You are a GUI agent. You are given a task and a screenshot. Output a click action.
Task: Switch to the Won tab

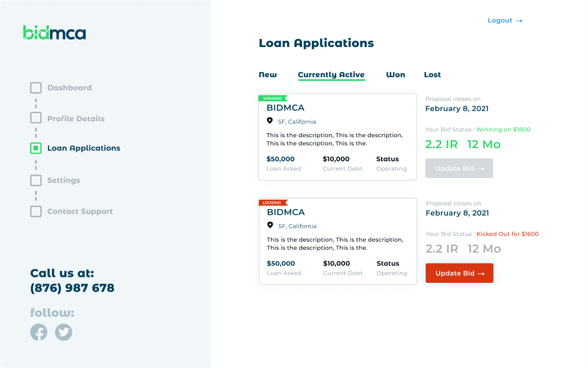click(395, 75)
